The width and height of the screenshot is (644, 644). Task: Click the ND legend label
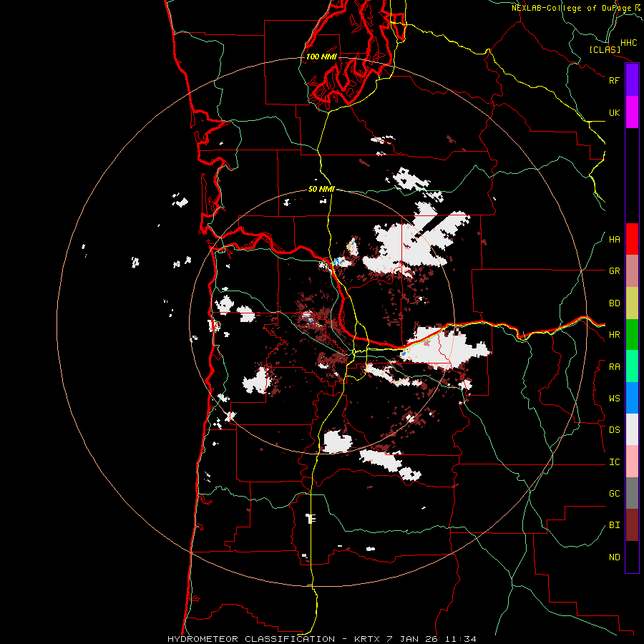[614, 557]
